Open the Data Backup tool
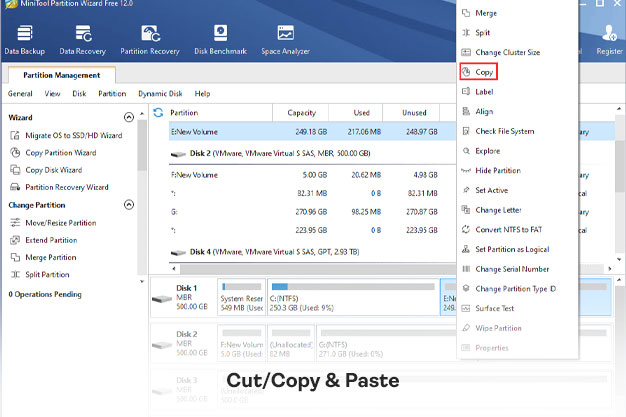The width and height of the screenshot is (626, 417). point(24,40)
